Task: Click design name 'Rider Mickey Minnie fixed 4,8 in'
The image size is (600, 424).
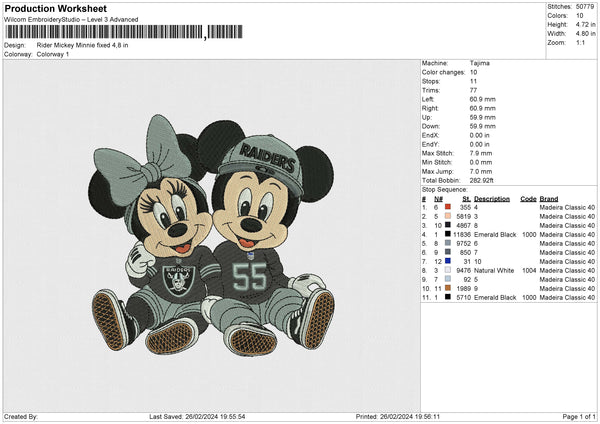Action: pos(82,45)
